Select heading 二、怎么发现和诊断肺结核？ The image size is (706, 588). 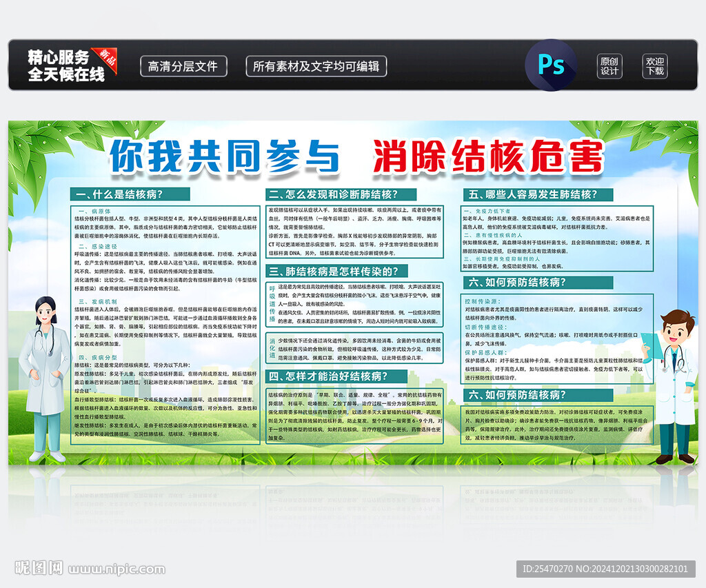(x=341, y=194)
